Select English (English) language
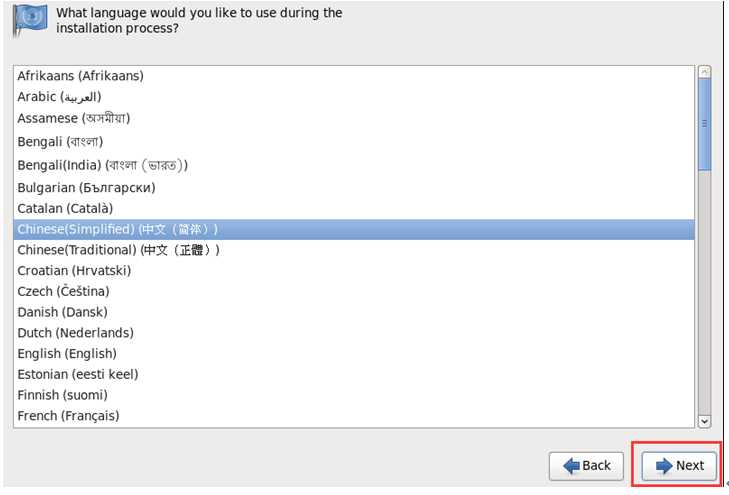729x495 pixels. click(x=354, y=354)
